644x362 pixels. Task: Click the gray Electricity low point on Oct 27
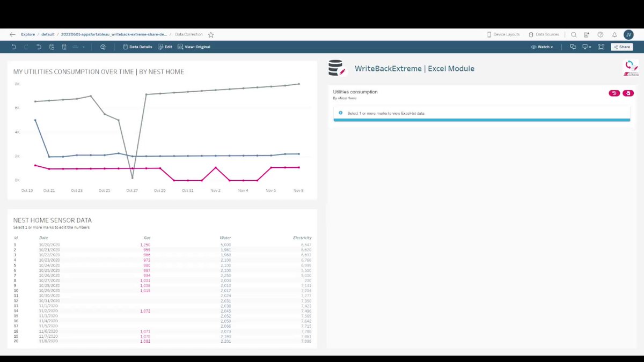pyautogui.click(x=132, y=178)
